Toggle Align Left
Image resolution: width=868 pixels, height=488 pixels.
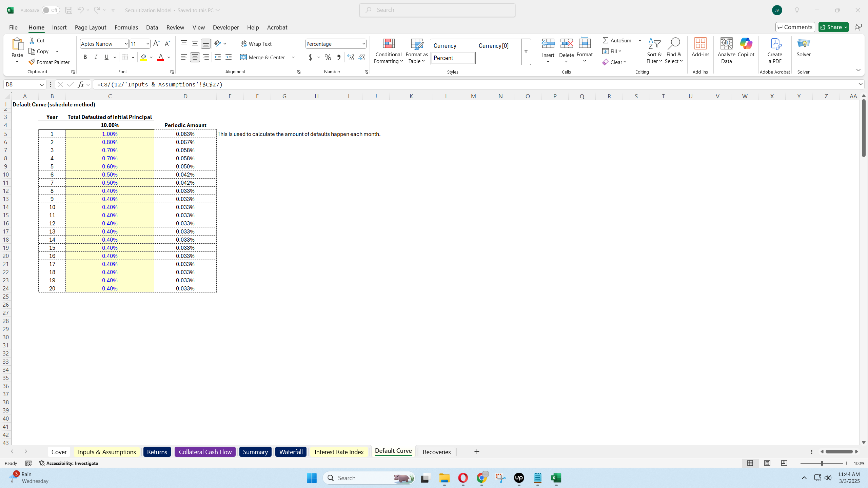(184, 58)
